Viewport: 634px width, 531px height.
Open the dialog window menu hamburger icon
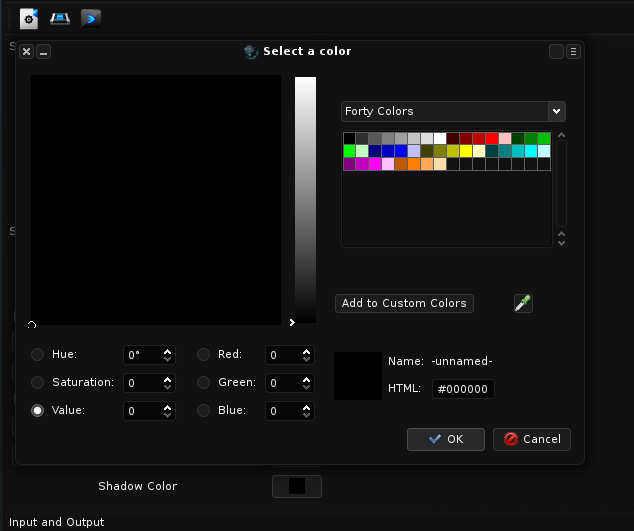tap(573, 52)
